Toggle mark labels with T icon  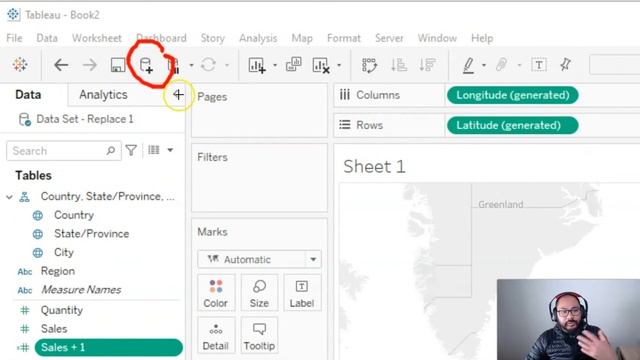[539, 64]
